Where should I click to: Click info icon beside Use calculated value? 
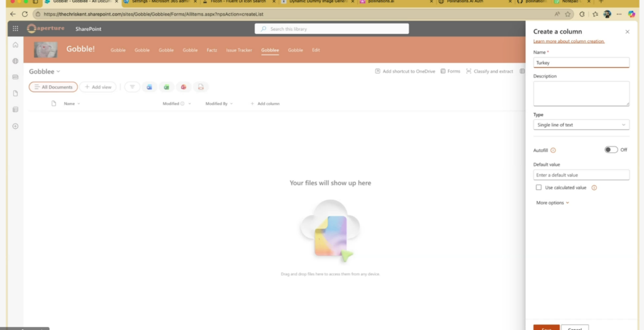point(594,187)
